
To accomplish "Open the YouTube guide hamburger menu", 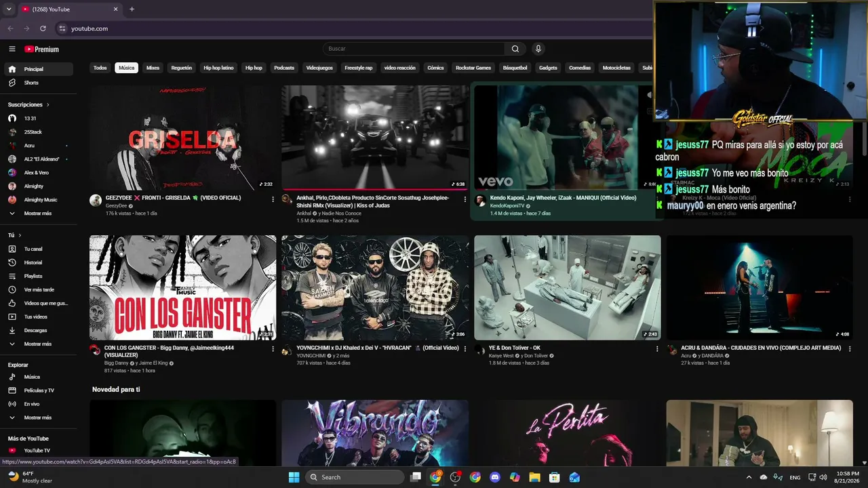I will (x=12, y=49).
